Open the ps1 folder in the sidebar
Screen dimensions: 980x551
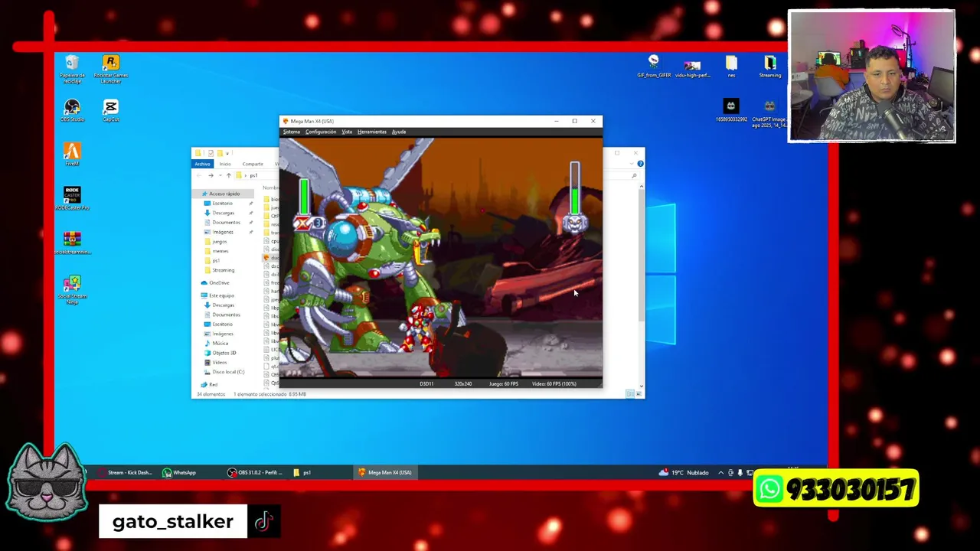pyautogui.click(x=215, y=260)
